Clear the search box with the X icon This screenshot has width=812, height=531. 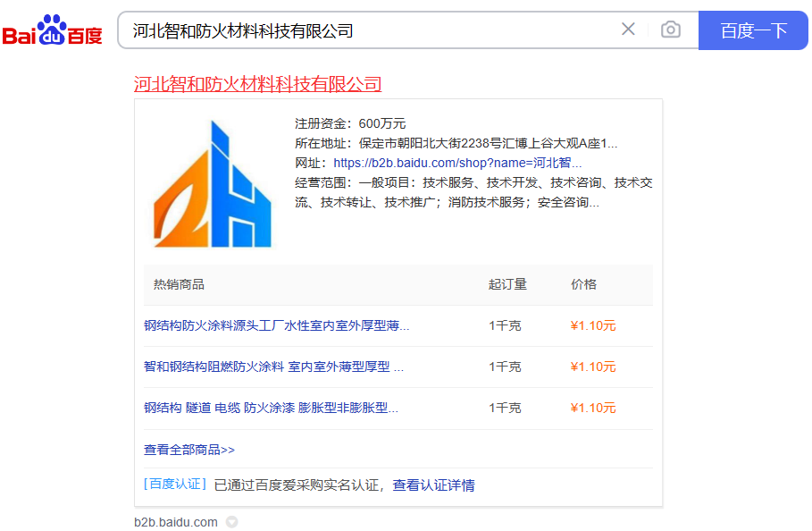[x=628, y=29]
